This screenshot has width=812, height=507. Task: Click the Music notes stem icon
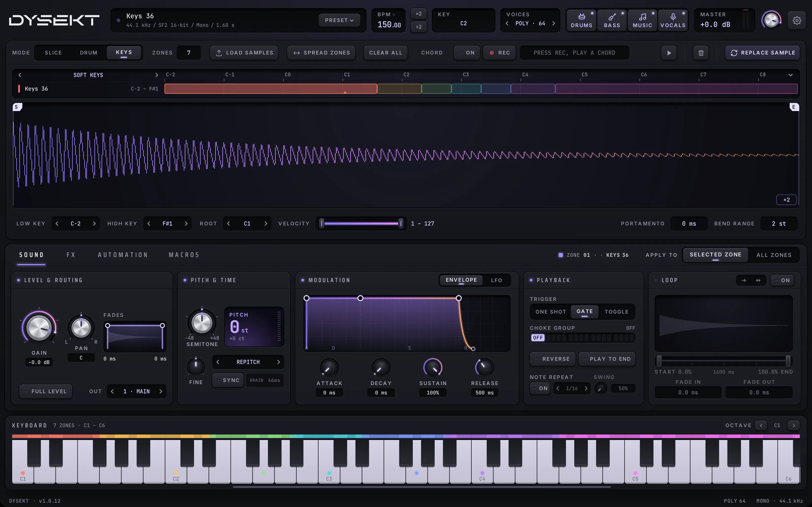(x=642, y=16)
